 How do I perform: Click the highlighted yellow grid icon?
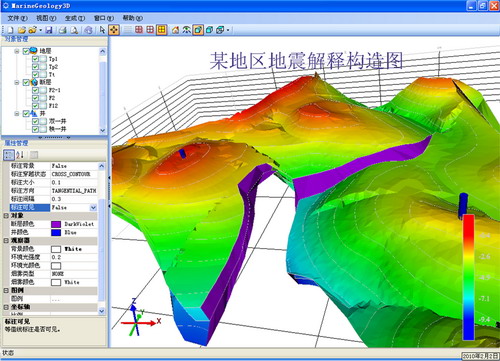(162, 30)
